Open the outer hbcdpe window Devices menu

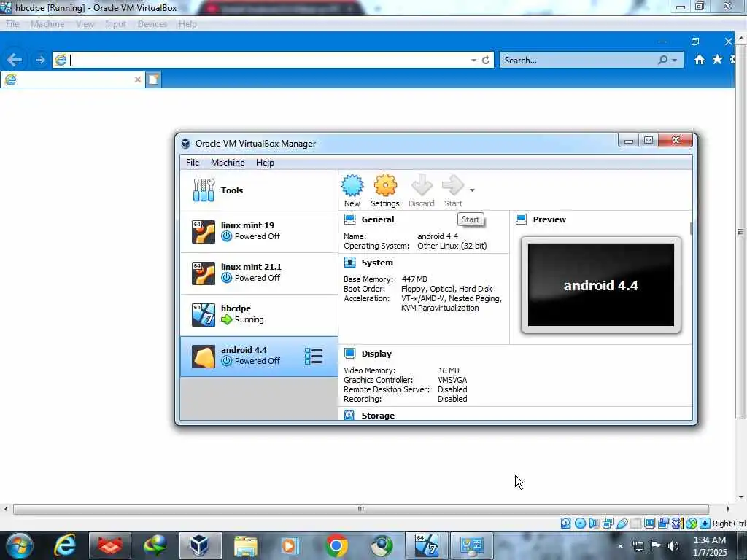(x=152, y=24)
